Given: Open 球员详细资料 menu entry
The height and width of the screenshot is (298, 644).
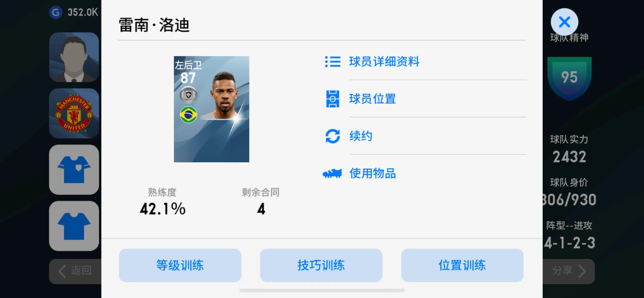Looking at the screenshot, I should point(384,62).
